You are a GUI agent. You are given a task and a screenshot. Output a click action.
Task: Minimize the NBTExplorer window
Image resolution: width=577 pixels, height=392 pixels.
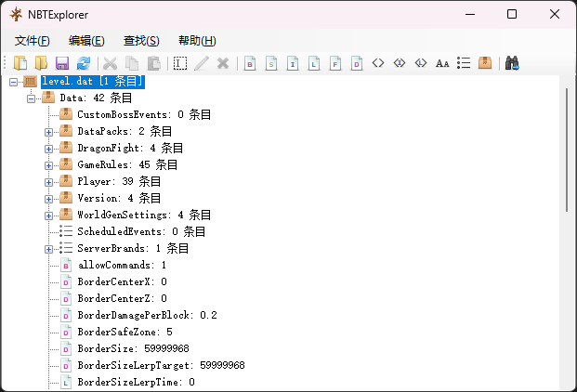(x=470, y=14)
